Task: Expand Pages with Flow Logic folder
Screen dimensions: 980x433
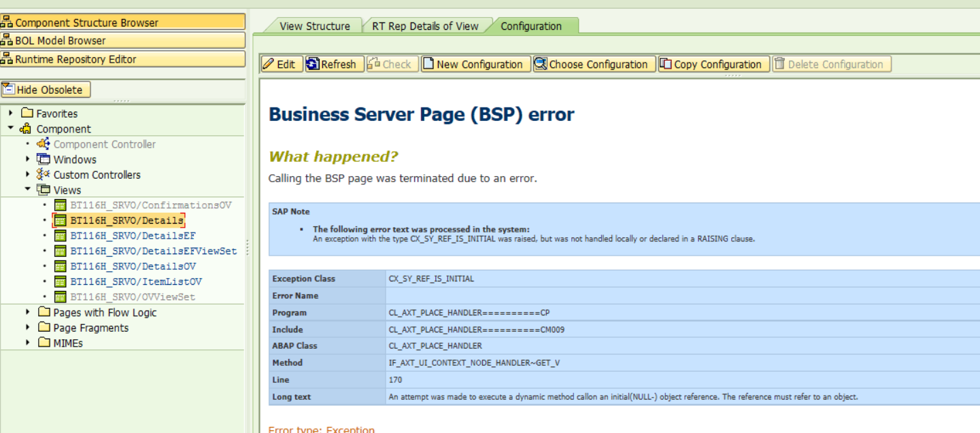Action: [28, 312]
